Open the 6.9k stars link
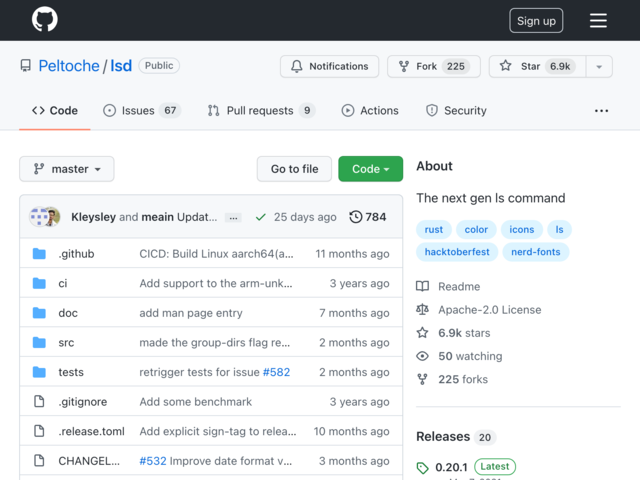 464,333
